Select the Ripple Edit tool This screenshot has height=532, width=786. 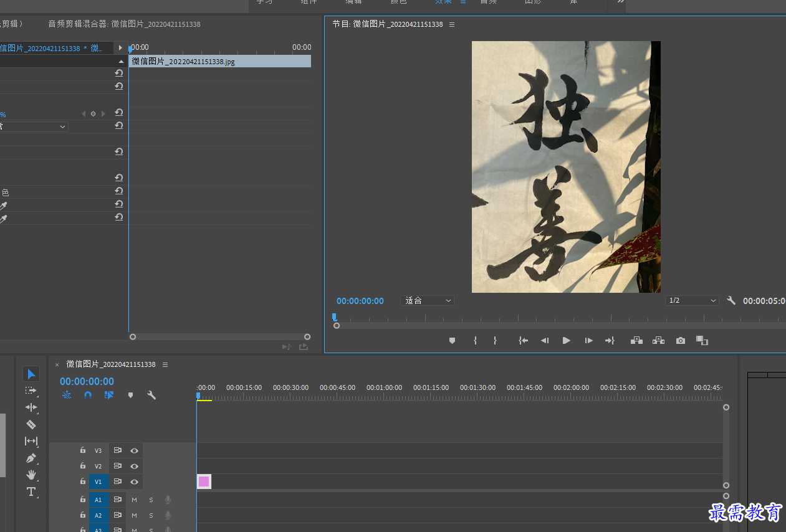pyautogui.click(x=31, y=407)
